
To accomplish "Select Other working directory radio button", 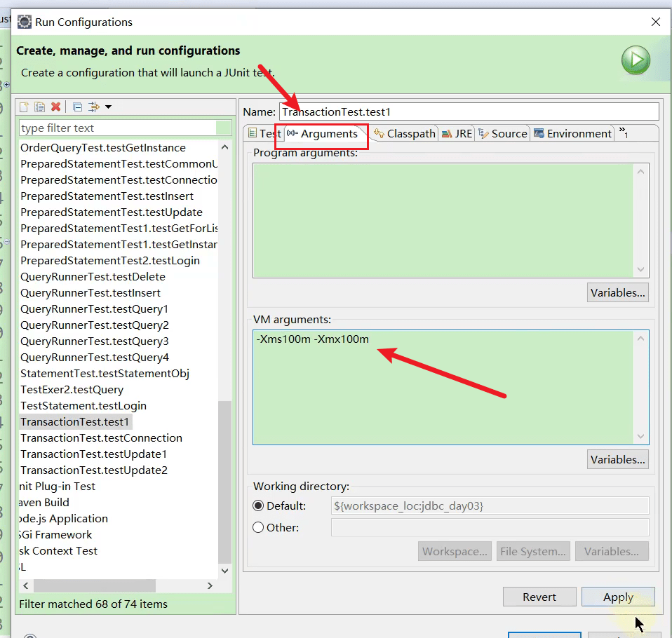I will 258,527.
